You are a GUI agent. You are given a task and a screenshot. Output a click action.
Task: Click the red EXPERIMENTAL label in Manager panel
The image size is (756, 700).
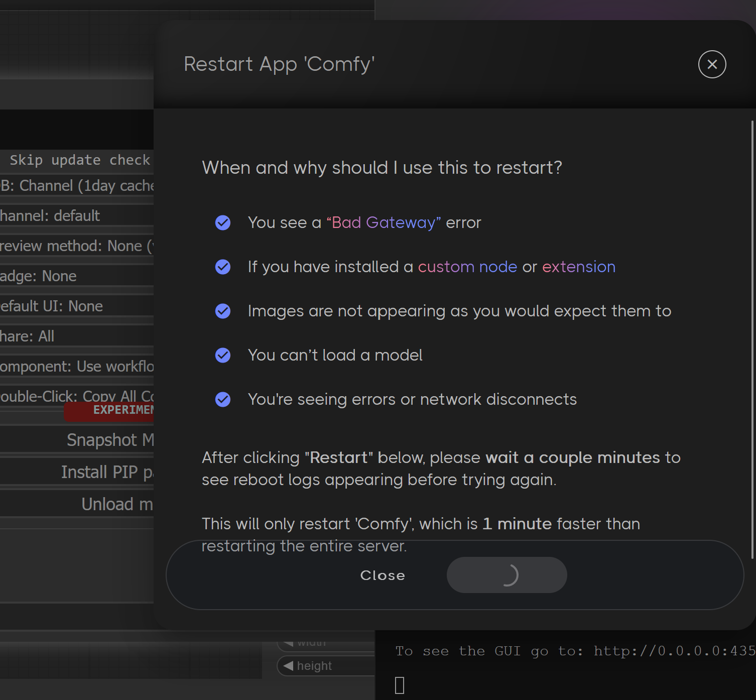109,410
